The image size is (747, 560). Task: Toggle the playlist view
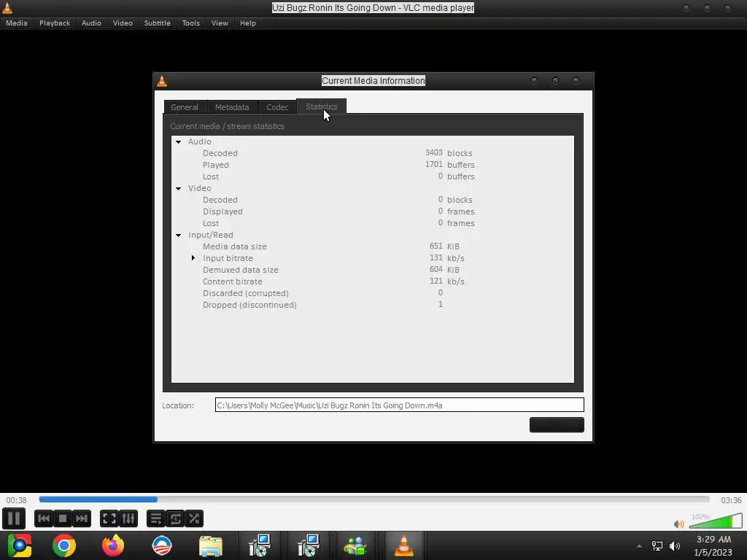point(156,518)
